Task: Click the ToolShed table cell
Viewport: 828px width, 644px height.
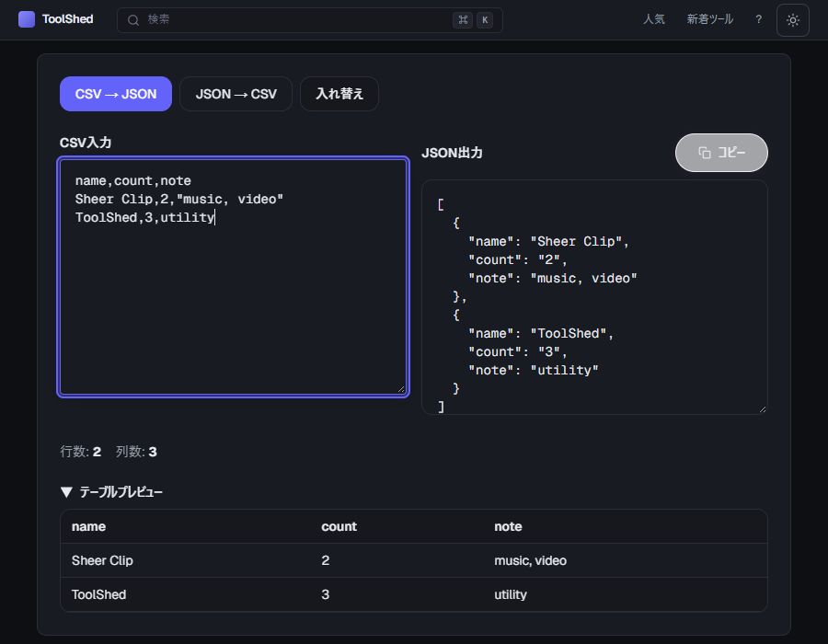Action: [98, 595]
